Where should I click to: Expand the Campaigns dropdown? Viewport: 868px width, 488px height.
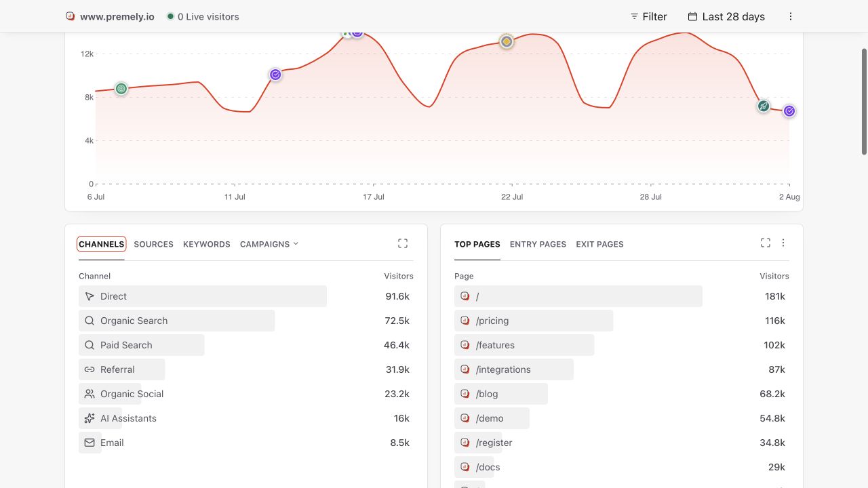click(x=269, y=244)
